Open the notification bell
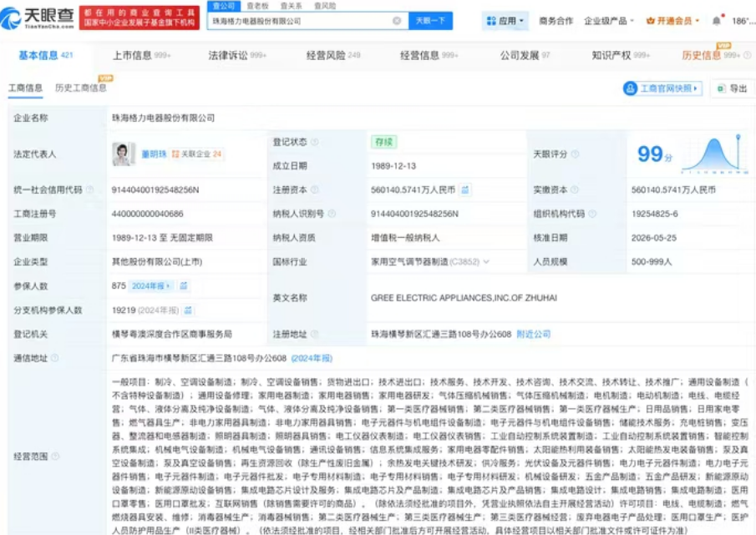This screenshot has width=756, height=535. pos(717,21)
